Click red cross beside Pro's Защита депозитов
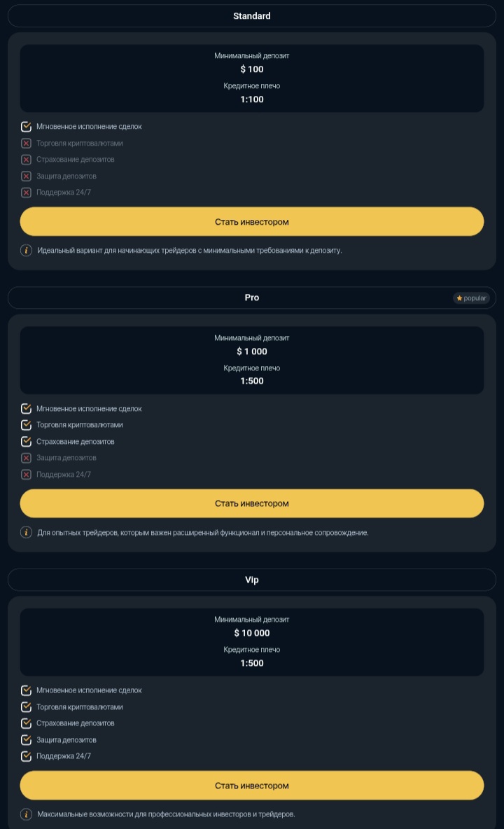The width and height of the screenshot is (504, 829). click(27, 458)
